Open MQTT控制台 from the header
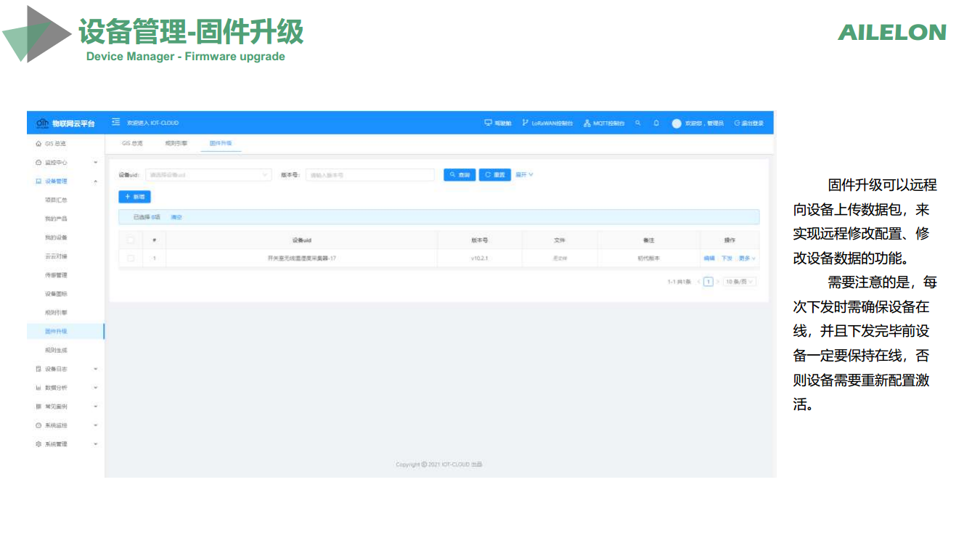 [x=604, y=123]
